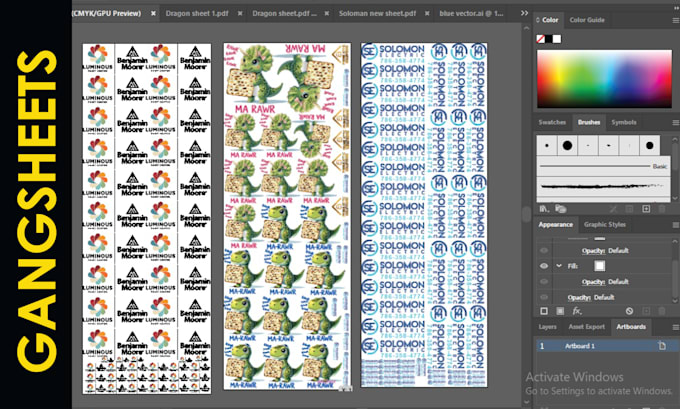
Task: Click the Delete Brush trash icon
Action: pos(662,209)
